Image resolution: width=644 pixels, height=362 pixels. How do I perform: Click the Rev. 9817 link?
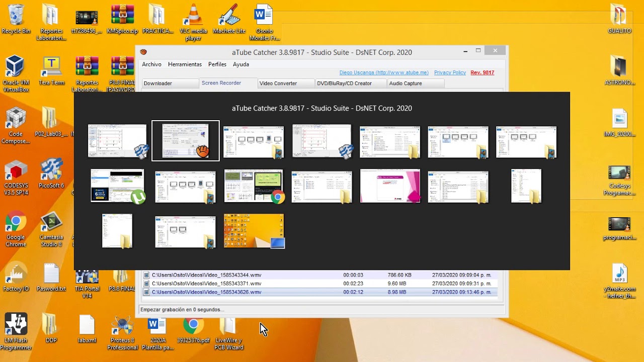point(482,73)
